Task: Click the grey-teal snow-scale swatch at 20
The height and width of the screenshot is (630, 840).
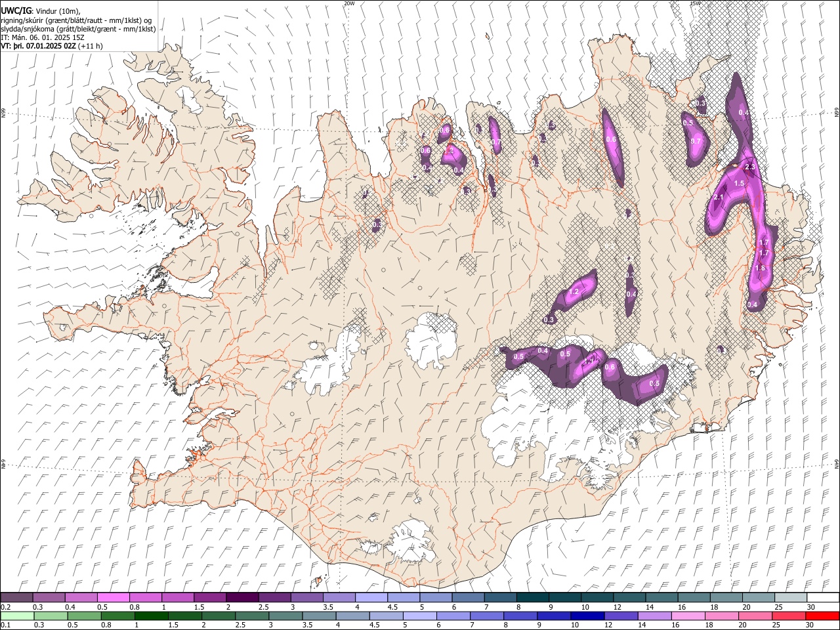Action: (758, 598)
